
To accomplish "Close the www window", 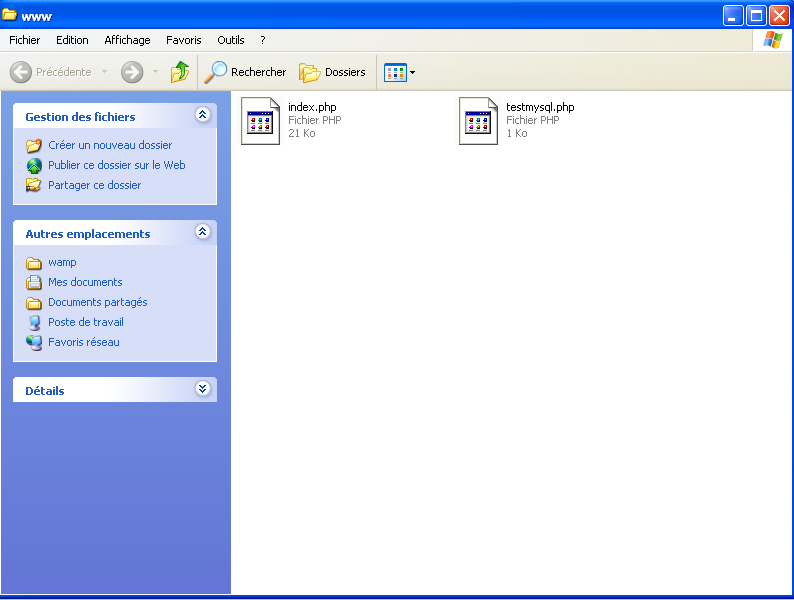I will click(779, 16).
